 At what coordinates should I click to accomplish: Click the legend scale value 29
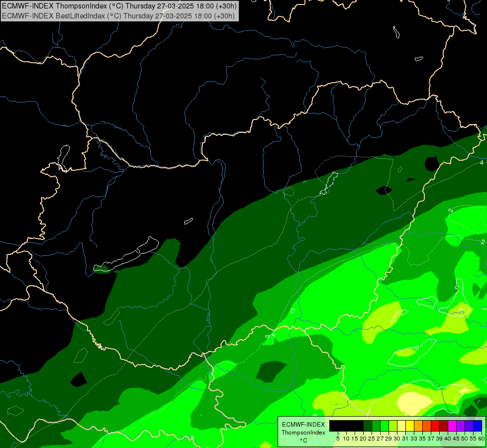pos(389,439)
